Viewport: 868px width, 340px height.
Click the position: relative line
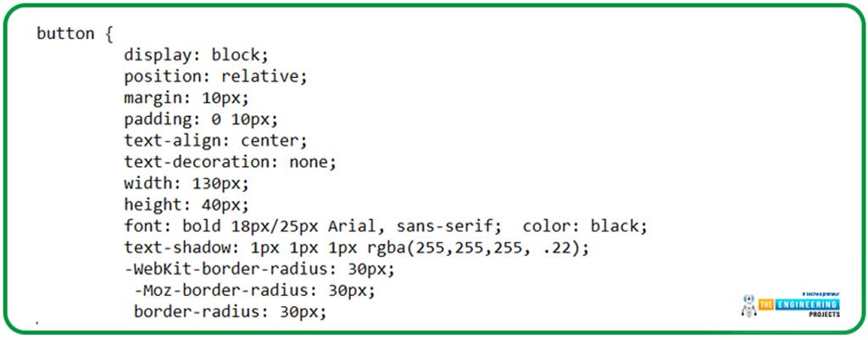(x=215, y=76)
